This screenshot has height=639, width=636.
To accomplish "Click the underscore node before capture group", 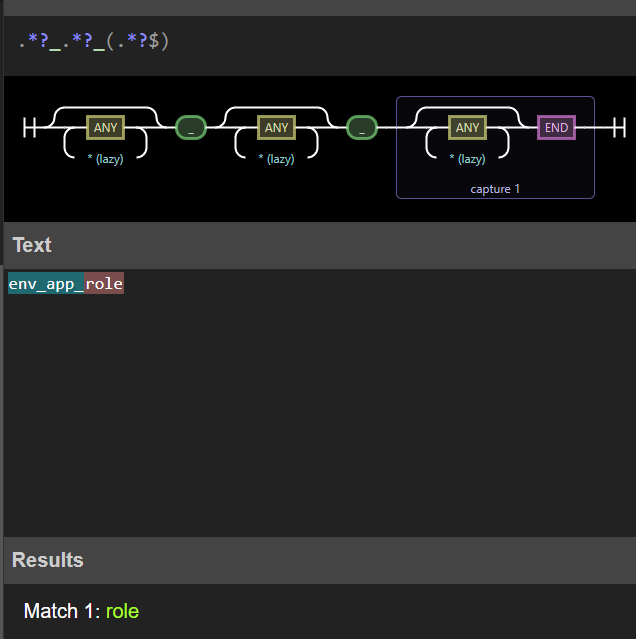I will click(362, 128).
